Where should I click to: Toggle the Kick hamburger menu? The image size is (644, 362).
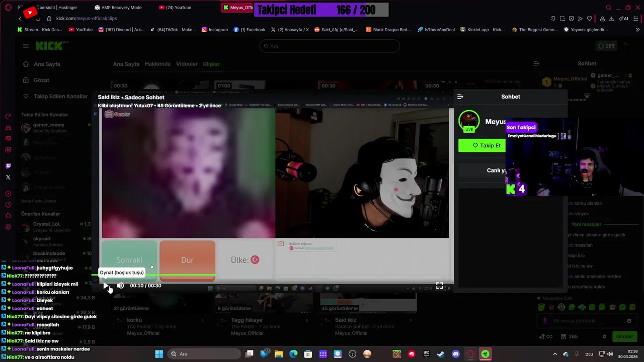click(26, 46)
